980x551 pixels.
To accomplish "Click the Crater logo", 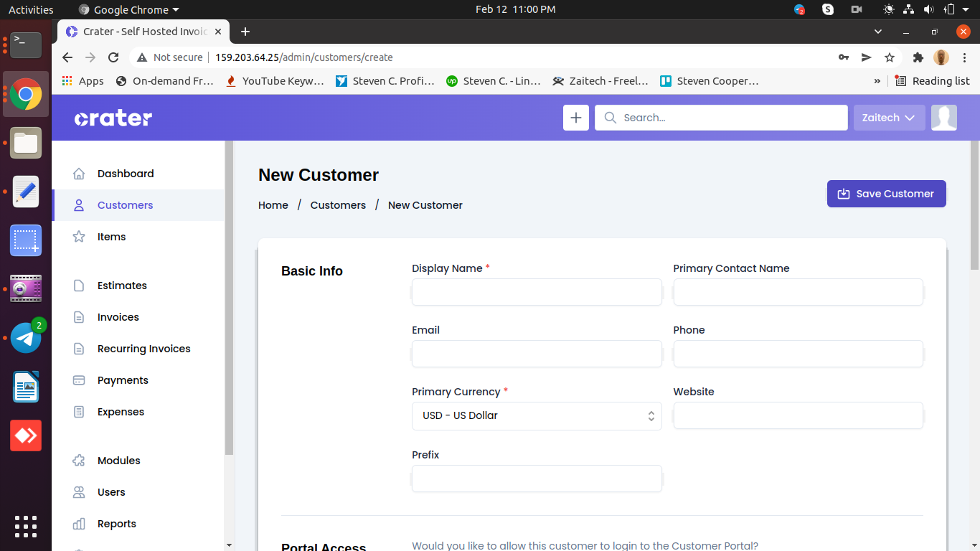I will click(x=113, y=118).
